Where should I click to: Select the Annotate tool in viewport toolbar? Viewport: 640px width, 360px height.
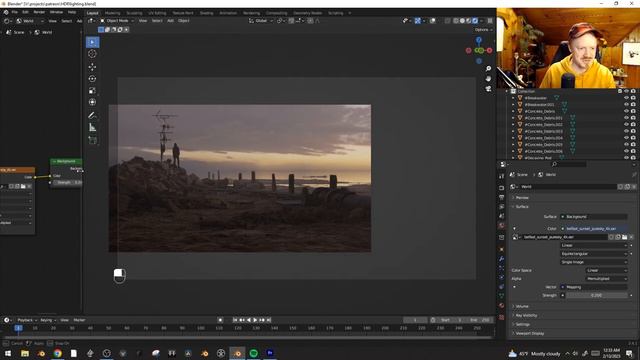93,116
